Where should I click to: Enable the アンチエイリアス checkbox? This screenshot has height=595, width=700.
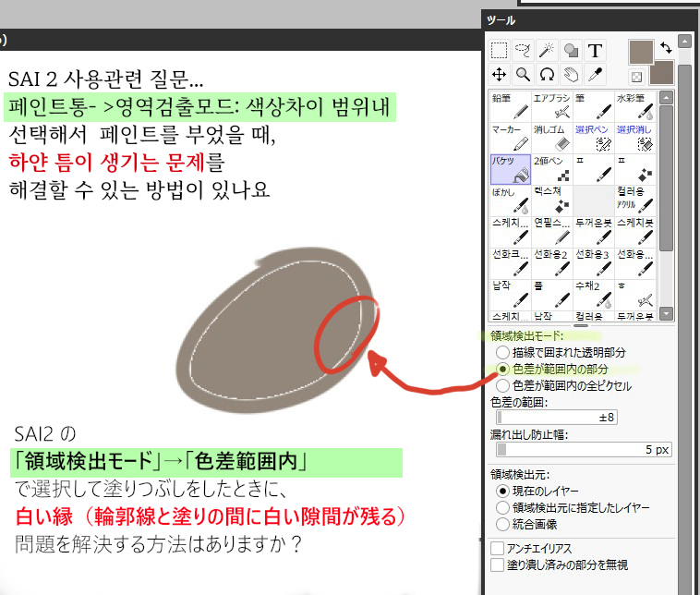coord(498,548)
